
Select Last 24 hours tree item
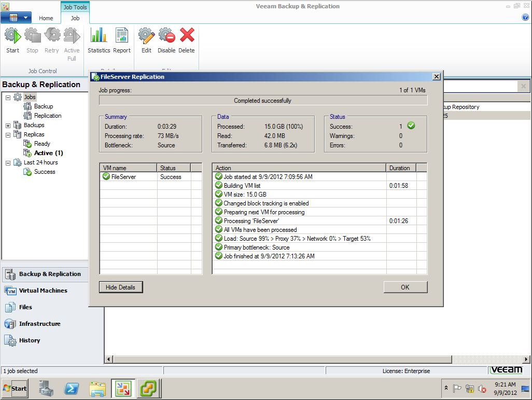41,162
